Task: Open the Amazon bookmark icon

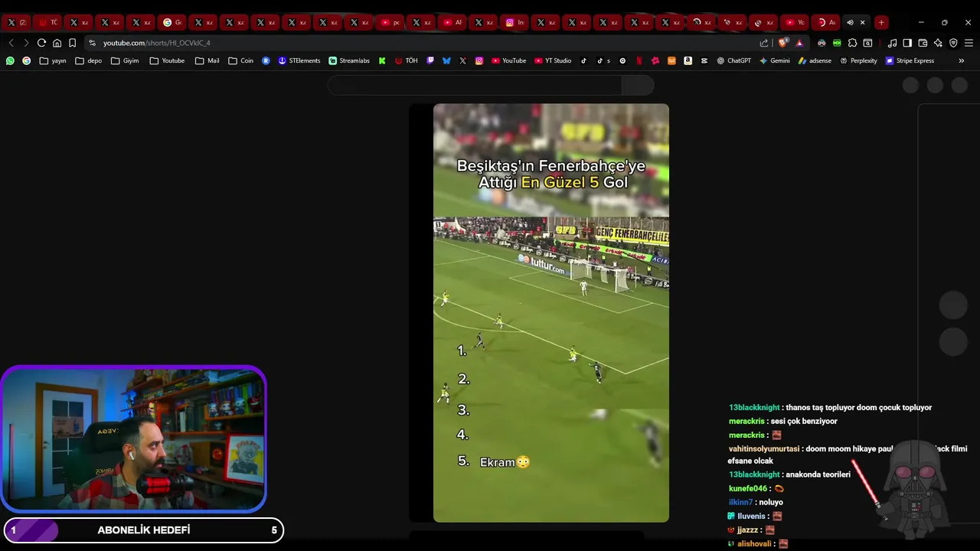Action: pos(688,60)
